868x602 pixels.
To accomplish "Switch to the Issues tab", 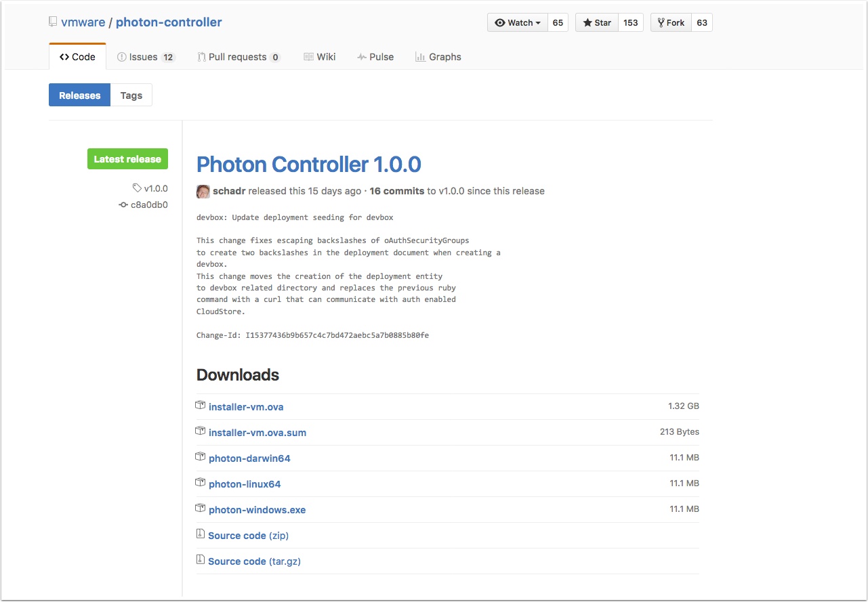I will coord(146,57).
